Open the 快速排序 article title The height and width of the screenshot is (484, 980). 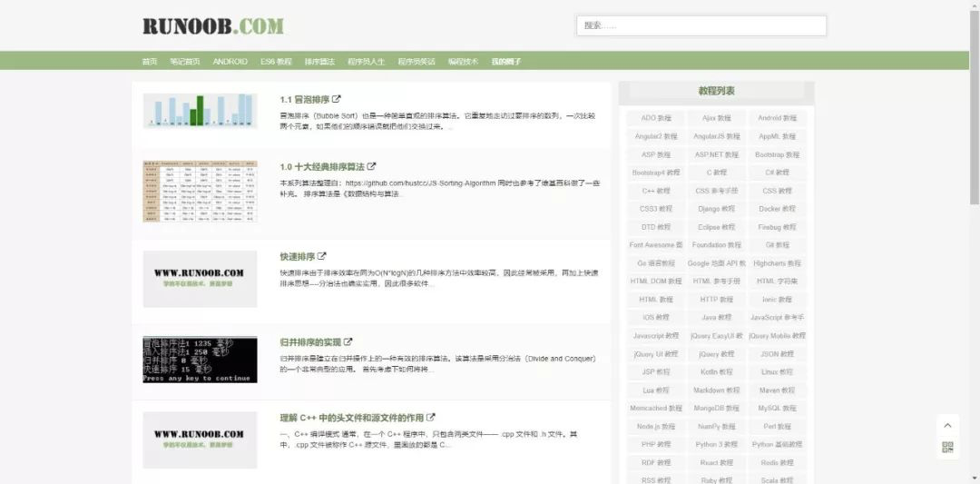[298, 256]
